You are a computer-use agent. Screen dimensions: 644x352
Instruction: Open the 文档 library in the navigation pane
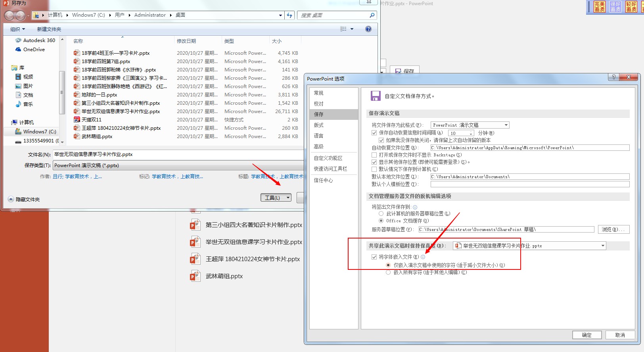coord(24,95)
